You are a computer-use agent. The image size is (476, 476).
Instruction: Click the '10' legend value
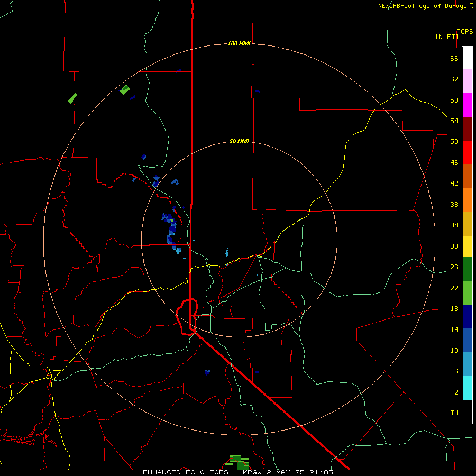click(454, 350)
